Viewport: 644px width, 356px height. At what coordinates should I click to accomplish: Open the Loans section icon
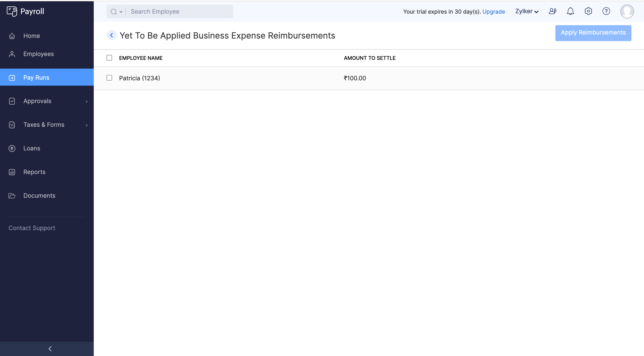tap(12, 148)
